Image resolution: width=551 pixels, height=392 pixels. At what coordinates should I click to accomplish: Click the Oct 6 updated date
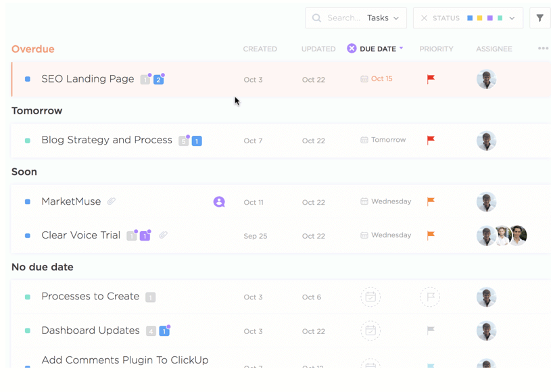pyautogui.click(x=312, y=297)
